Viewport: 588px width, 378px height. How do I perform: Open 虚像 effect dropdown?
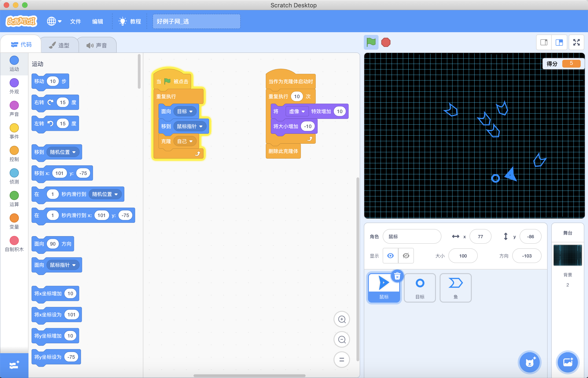click(x=297, y=112)
